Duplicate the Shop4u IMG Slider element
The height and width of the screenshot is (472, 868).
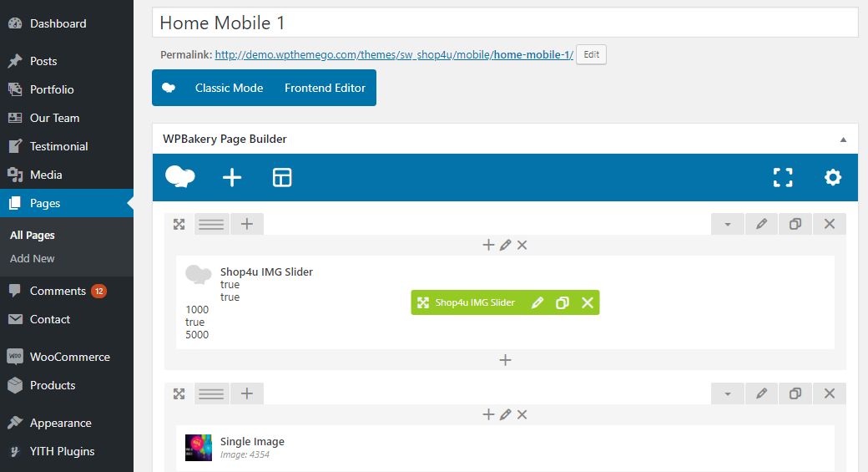click(563, 302)
